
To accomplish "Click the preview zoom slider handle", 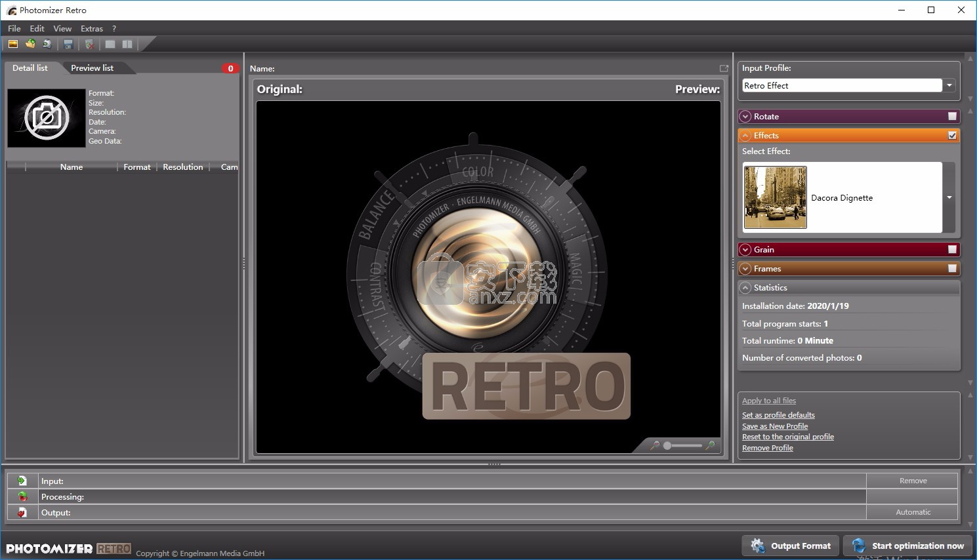I will point(667,445).
